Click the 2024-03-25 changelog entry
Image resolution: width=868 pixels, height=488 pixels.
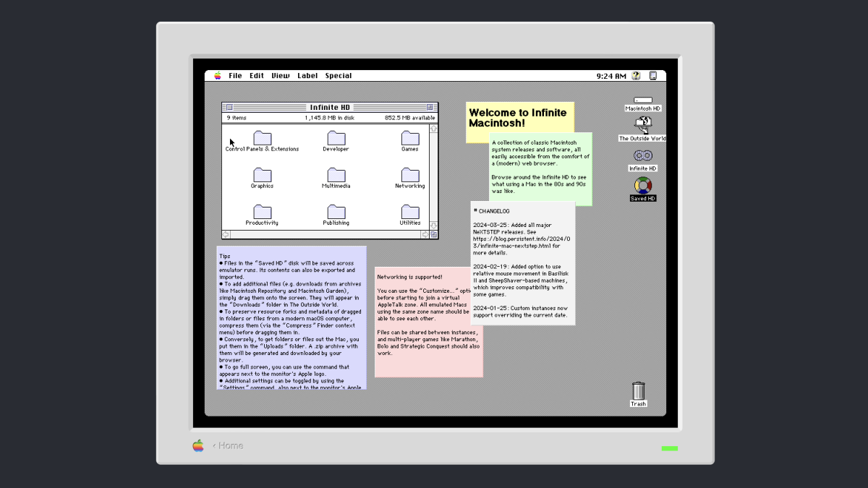pos(522,239)
